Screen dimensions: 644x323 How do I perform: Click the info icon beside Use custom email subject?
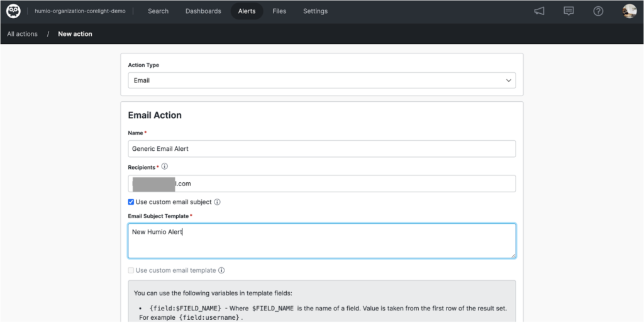[x=217, y=202]
